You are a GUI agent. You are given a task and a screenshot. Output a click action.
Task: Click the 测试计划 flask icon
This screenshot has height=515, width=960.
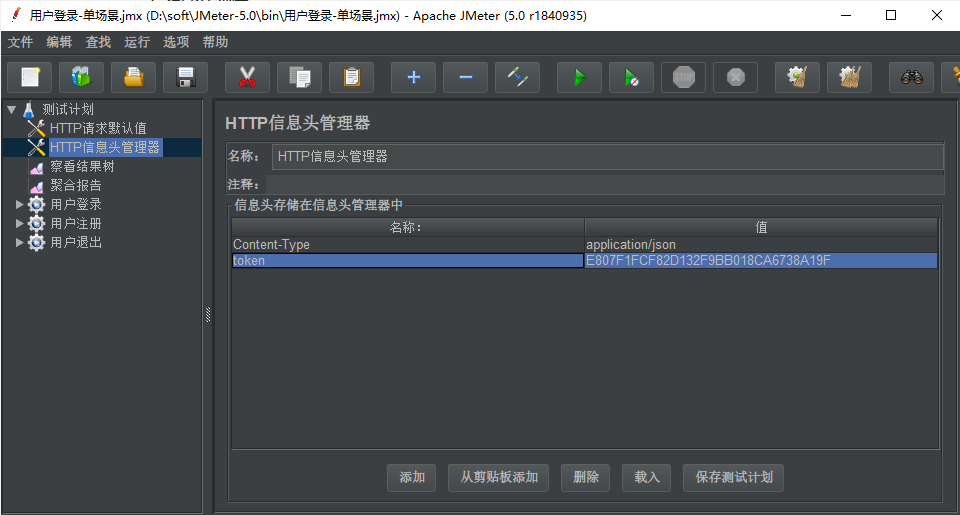28,110
